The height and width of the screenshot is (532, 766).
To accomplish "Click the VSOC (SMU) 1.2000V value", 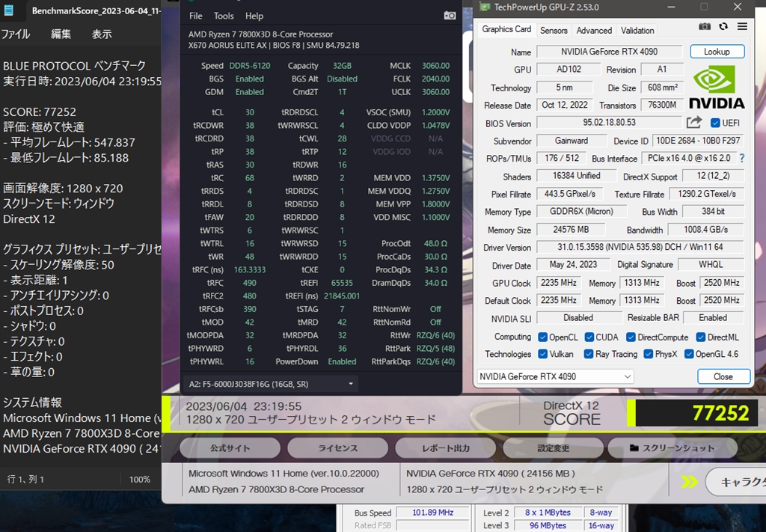I will coord(436,112).
